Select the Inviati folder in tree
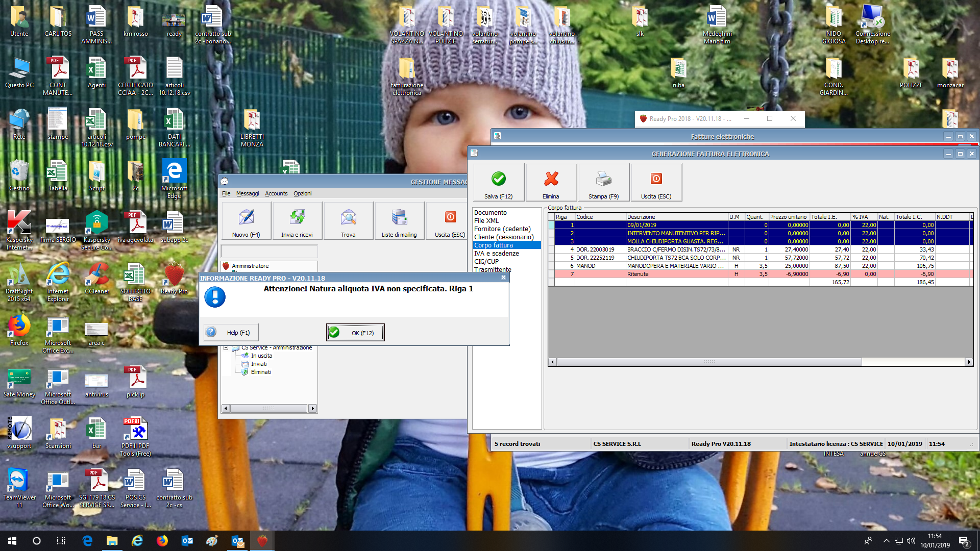 click(x=259, y=364)
